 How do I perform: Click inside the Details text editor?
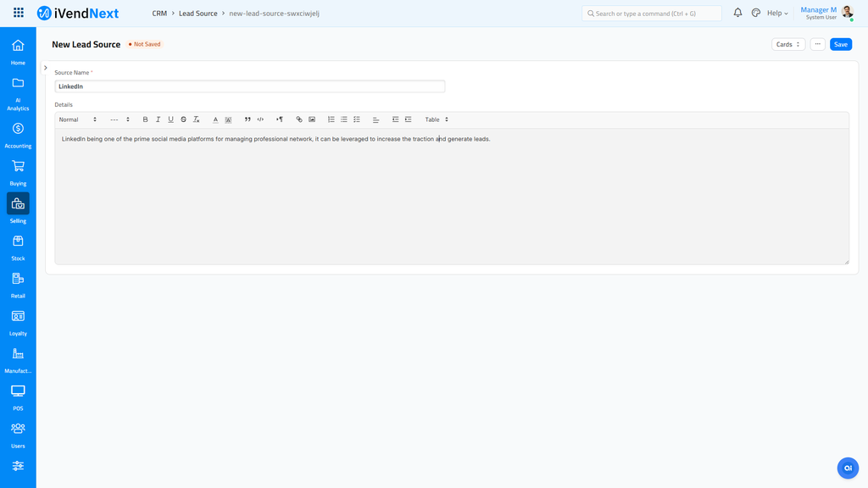coord(452,197)
